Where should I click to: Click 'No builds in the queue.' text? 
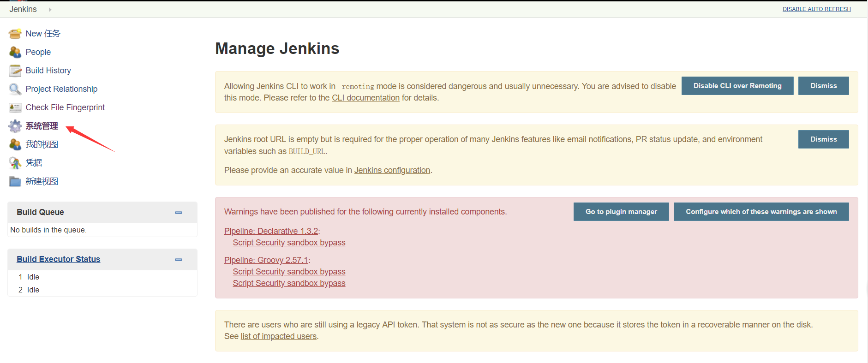coord(48,230)
